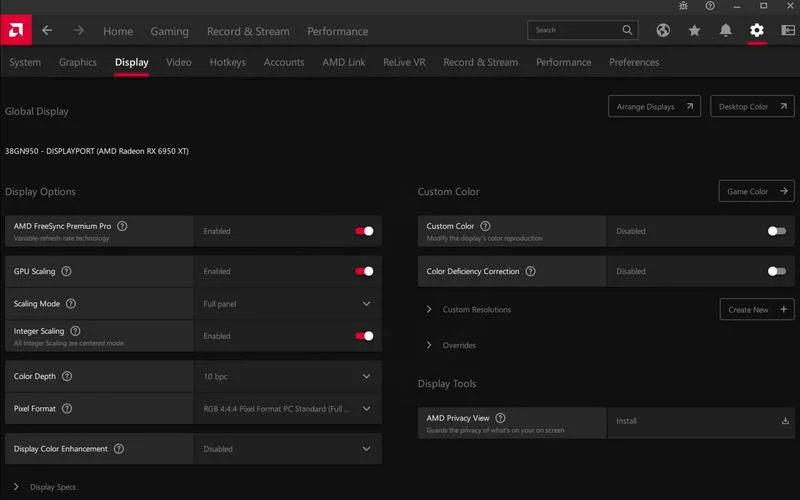Disable AMD FreeSync Premium Pro toggle
Image resolution: width=800 pixels, height=500 pixels.
click(364, 231)
